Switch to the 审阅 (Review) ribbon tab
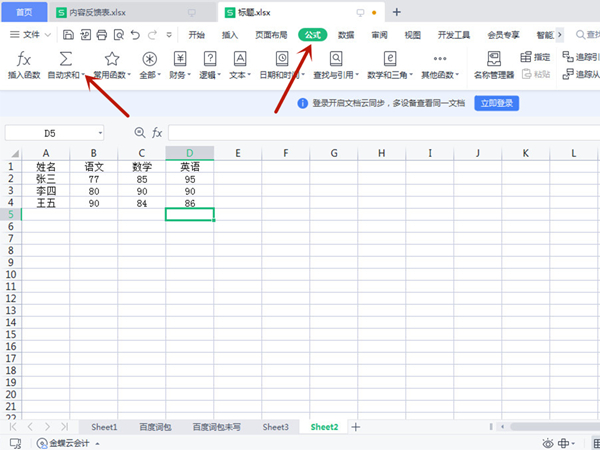Viewport: 600px width, 450px height. click(x=379, y=35)
